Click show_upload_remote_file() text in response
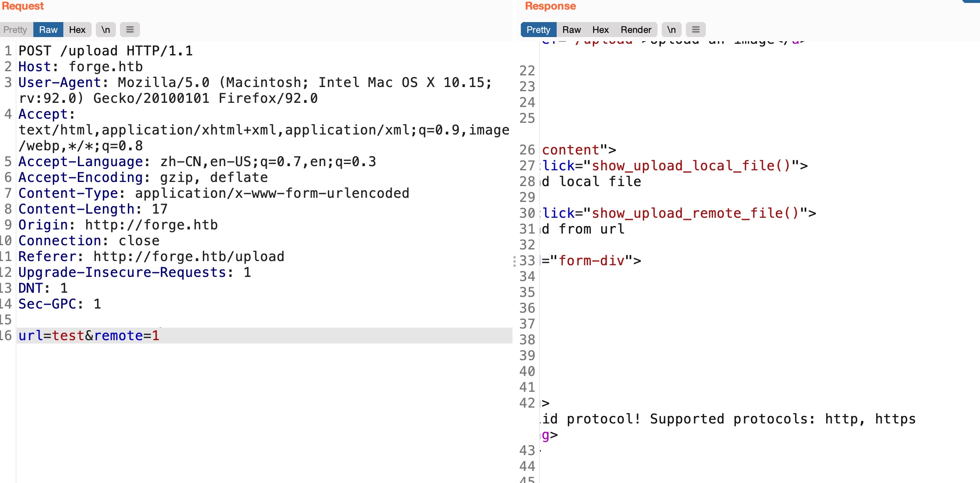This screenshot has height=483, width=980. pos(695,213)
